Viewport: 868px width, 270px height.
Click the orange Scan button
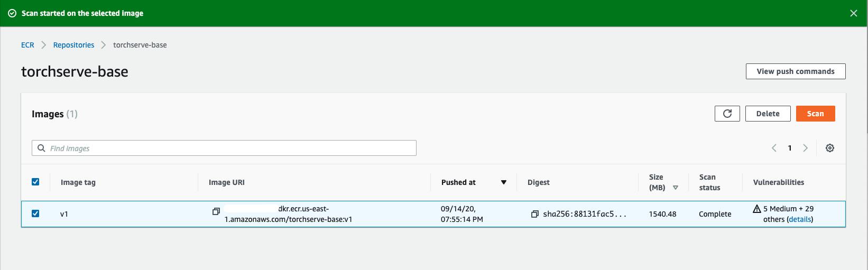[815, 114]
